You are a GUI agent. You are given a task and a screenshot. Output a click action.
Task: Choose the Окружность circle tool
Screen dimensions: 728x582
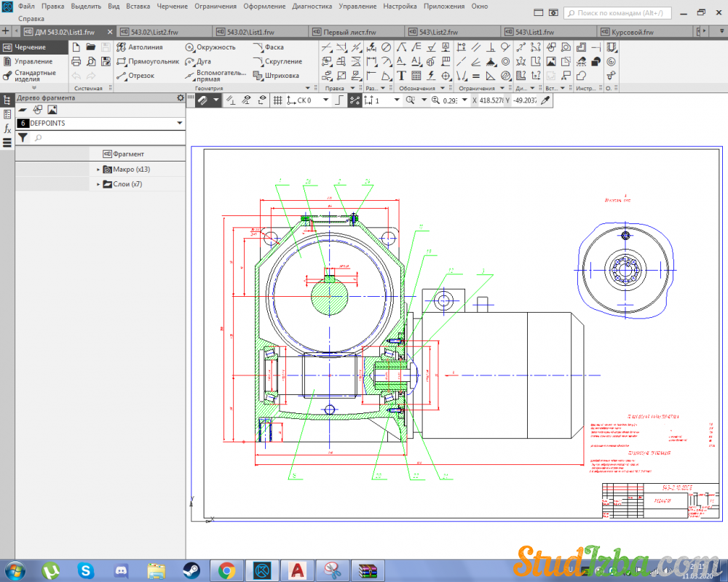[210, 47]
